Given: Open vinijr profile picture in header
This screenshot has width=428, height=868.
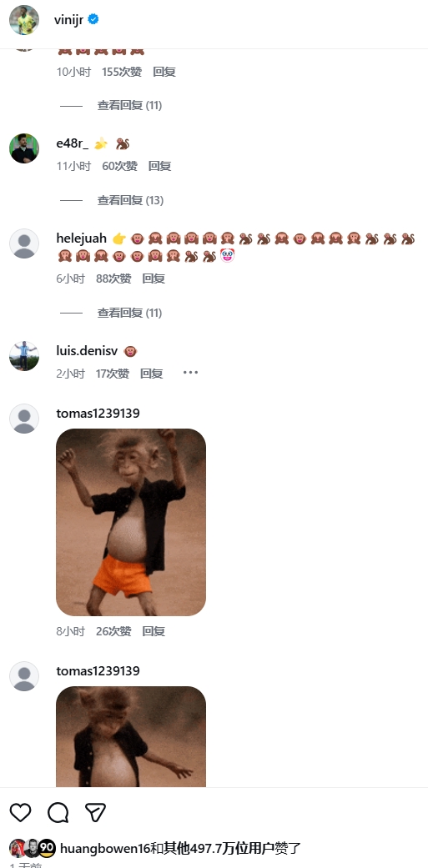Looking at the screenshot, I should (24, 20).
